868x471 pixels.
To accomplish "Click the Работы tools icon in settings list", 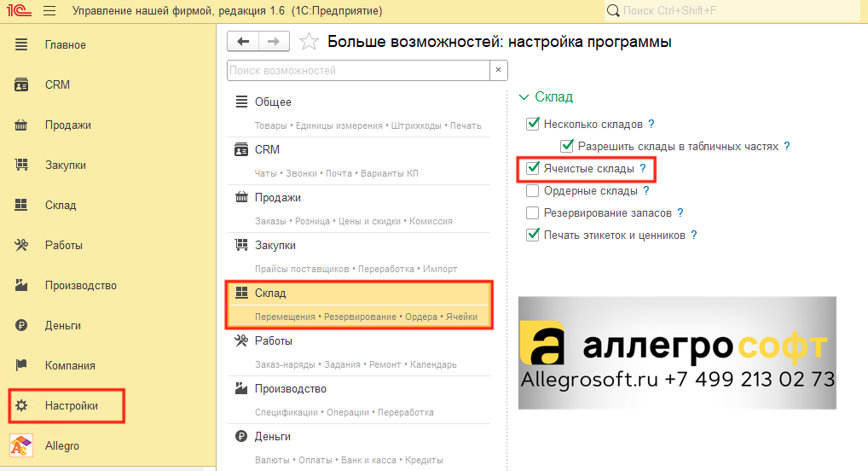I will [241, 340].
